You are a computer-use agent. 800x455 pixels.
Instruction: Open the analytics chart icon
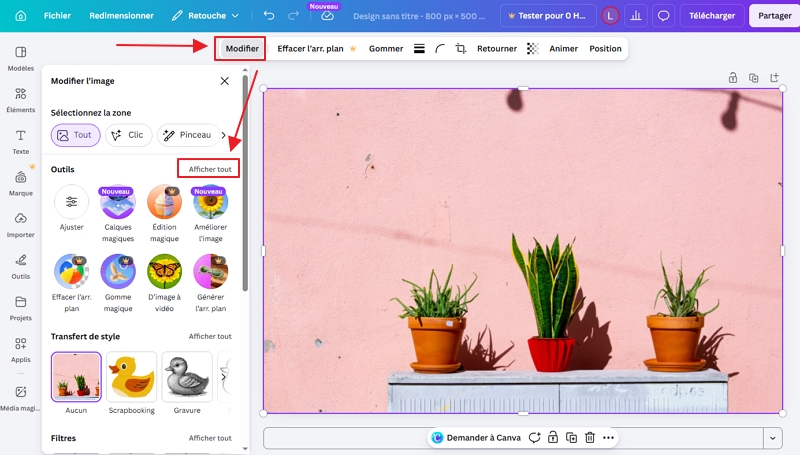coord(636,16)
